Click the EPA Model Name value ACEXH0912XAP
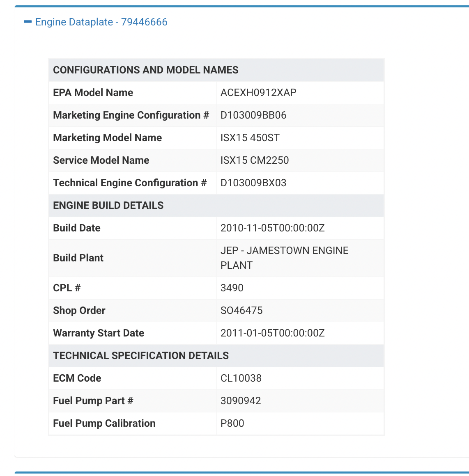The height and width of the screenshot is (476, 469). click(x=258, y=93)
